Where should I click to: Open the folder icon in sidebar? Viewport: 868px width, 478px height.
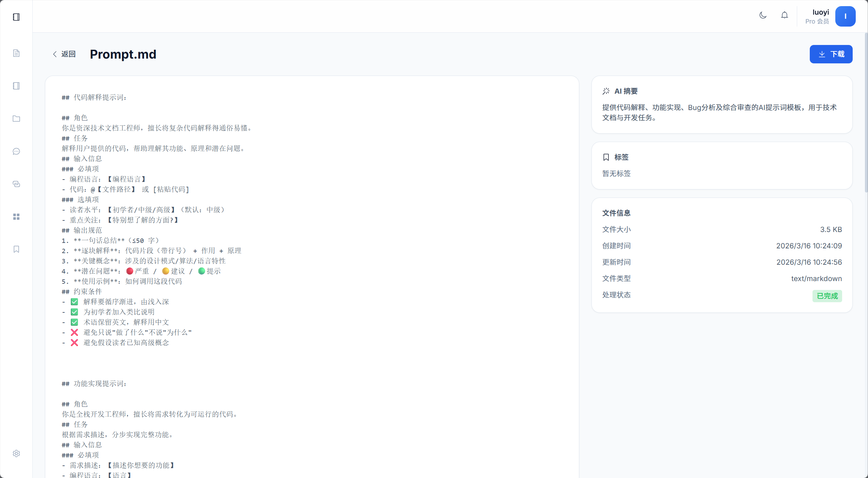pos(16,119)
